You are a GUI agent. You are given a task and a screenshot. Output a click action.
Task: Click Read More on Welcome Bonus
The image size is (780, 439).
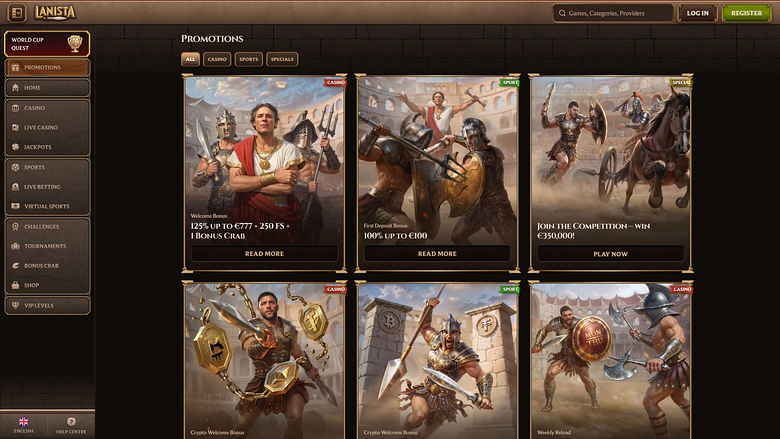click(264, 254)
